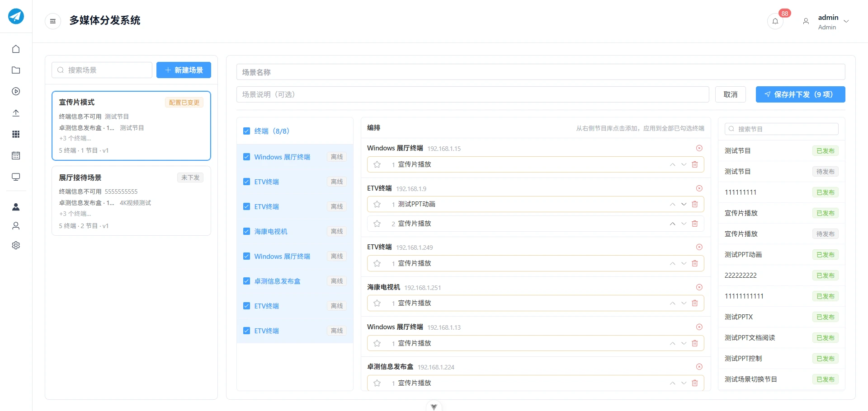868x411 pixels.
Task: Open the upload icon in sidebar
Action: pos(16,113)
